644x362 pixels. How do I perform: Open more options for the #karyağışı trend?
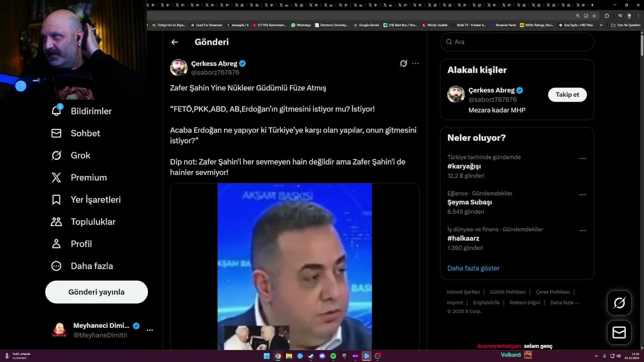point(583,158)
